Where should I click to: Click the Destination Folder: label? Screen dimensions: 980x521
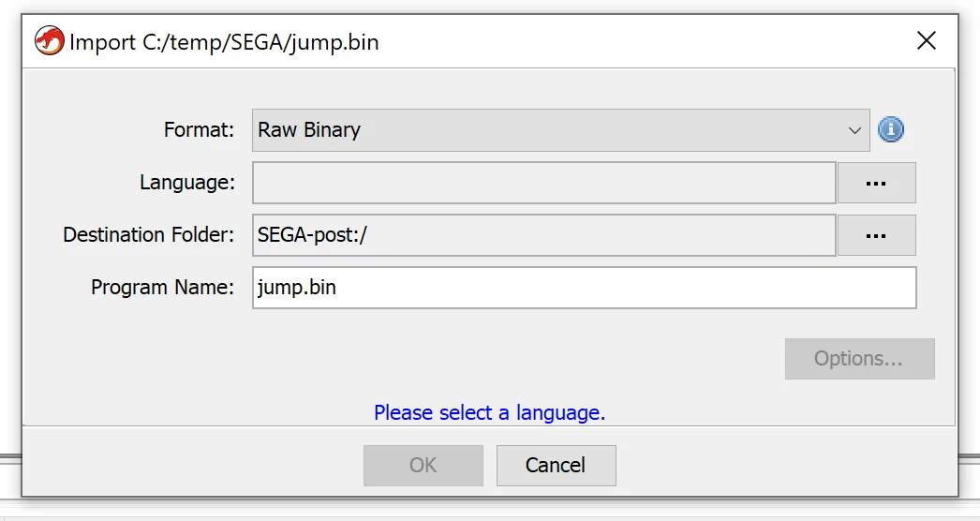click(x=148, y=234)
